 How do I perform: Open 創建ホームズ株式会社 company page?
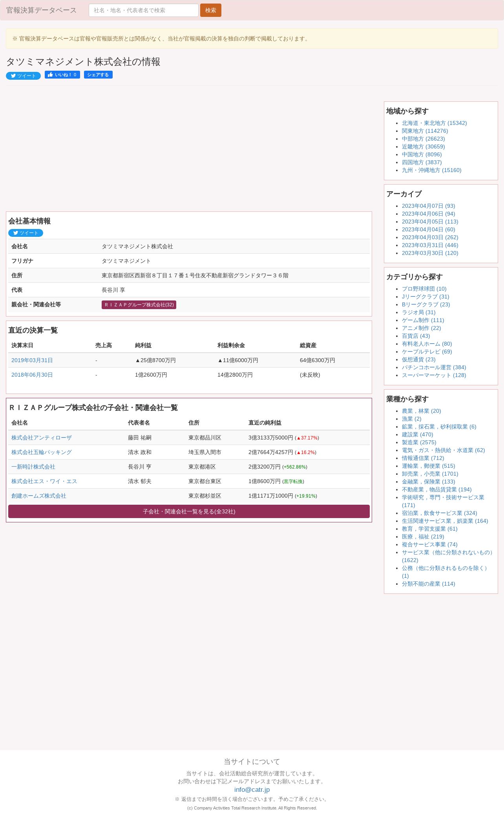[39, 496]
